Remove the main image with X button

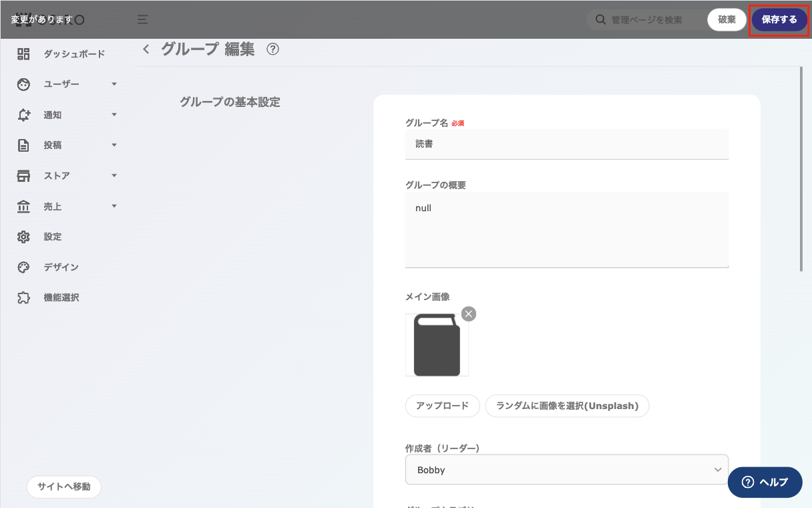click(x=469, y=314)
